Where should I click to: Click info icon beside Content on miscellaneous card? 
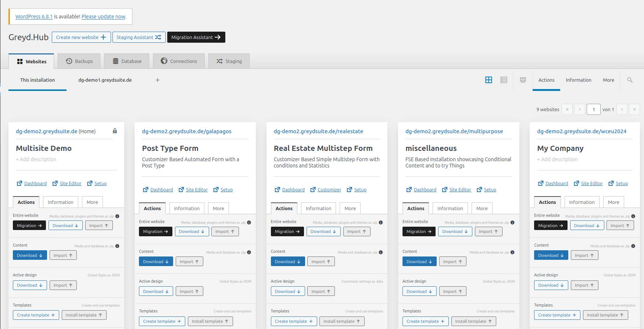pyautogui.click(x=512, y=252)
